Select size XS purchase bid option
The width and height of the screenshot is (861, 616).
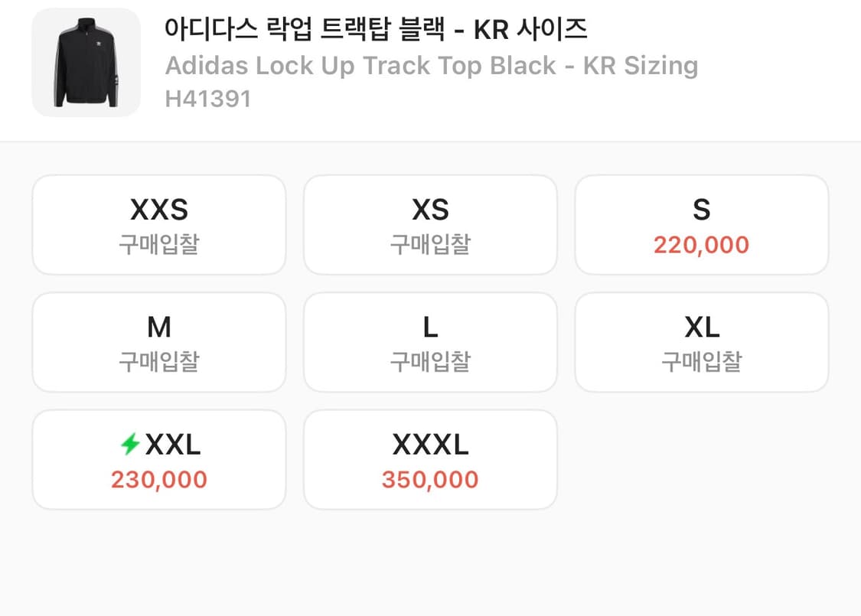430,224
